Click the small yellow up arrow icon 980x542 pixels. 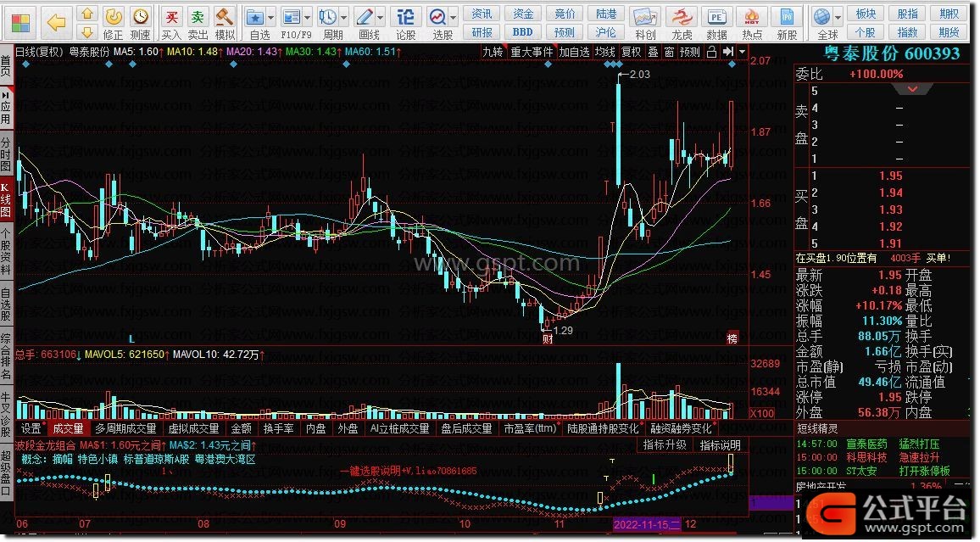coord(87,14)
